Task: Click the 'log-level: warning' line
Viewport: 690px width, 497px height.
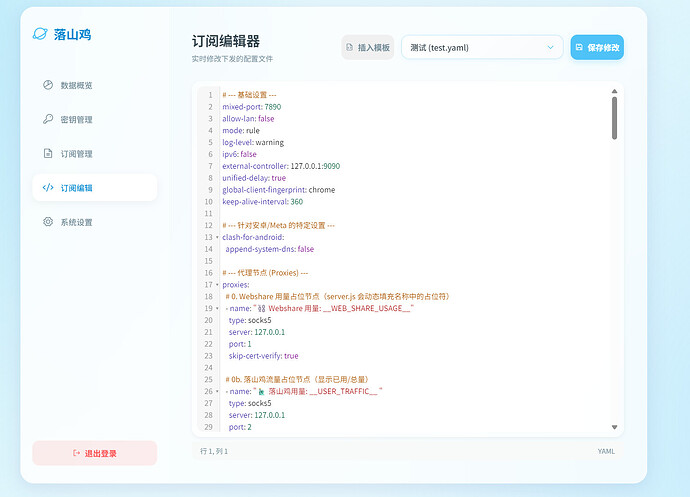Action: (253, 142)
